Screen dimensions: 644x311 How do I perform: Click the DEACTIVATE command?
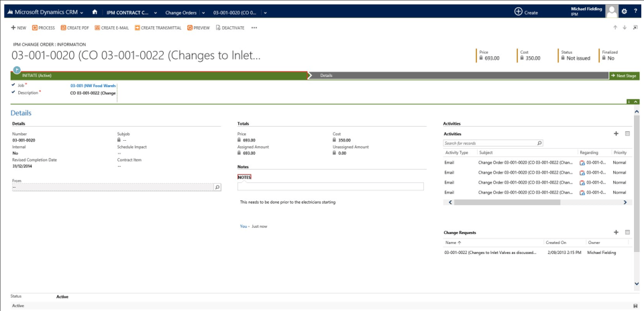(x=230, y=28)
